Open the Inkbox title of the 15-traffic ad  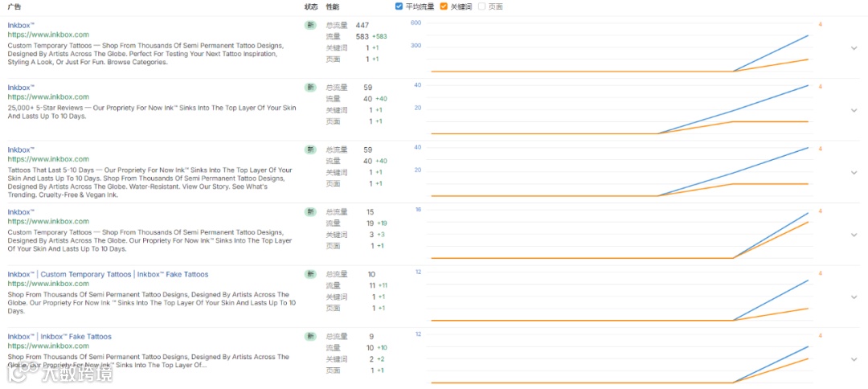(21, 212)
